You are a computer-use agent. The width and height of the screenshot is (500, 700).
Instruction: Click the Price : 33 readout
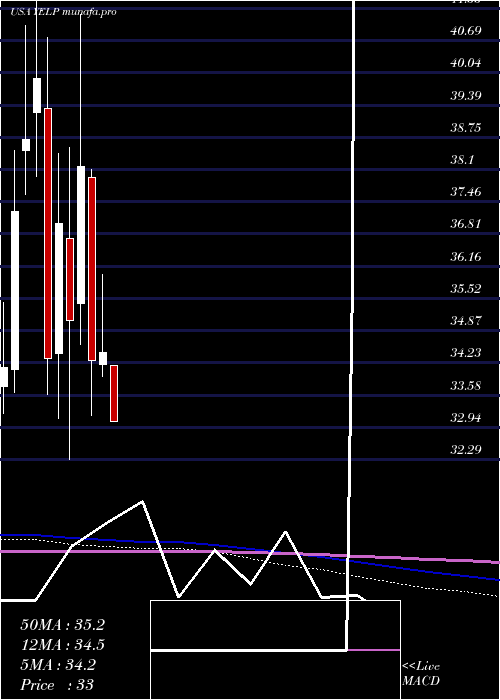click(x=57, y=685)
